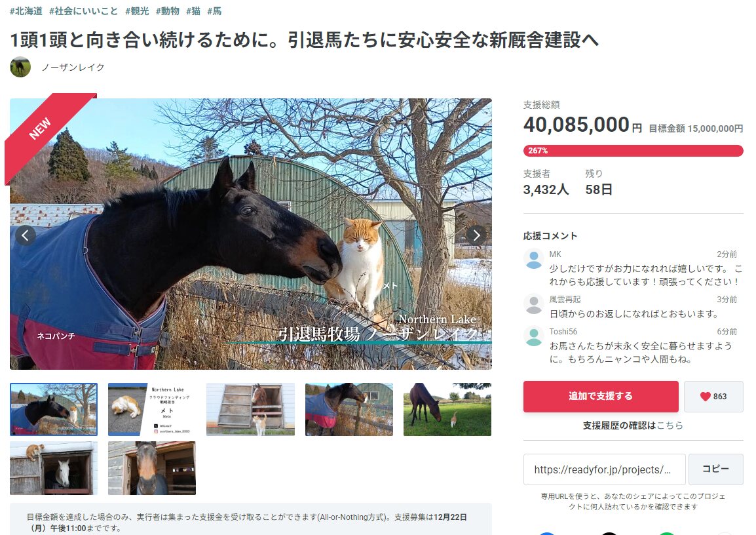
Task: Select the horse grazing on grass thumbnail
Action: [x=447, y=410]
